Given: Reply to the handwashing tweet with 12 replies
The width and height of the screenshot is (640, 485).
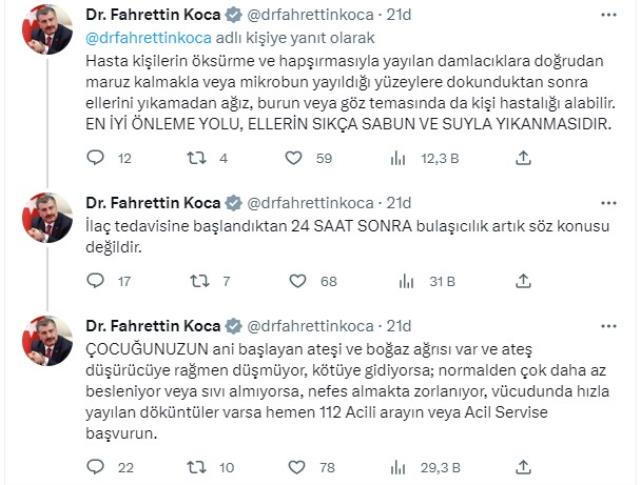Looking at the screenshot, I should (96, 157).
